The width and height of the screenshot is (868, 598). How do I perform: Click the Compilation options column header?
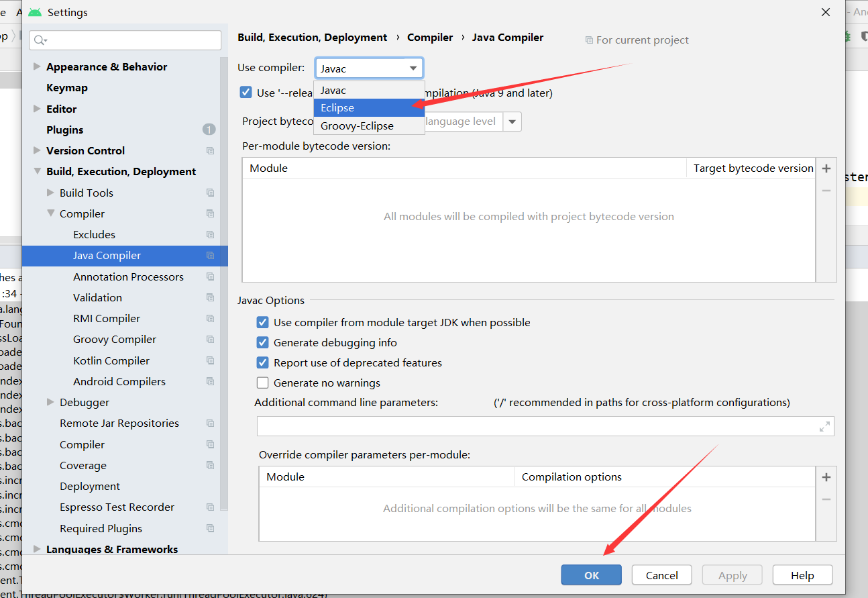[665, 477]
